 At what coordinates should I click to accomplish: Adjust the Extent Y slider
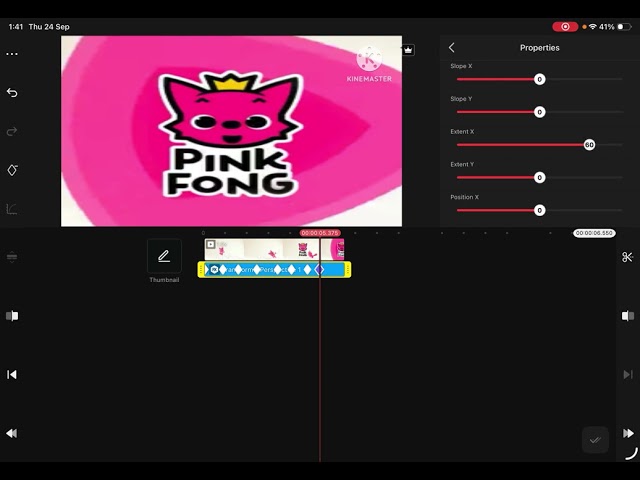pyautogui.click(x=540, y=178)
